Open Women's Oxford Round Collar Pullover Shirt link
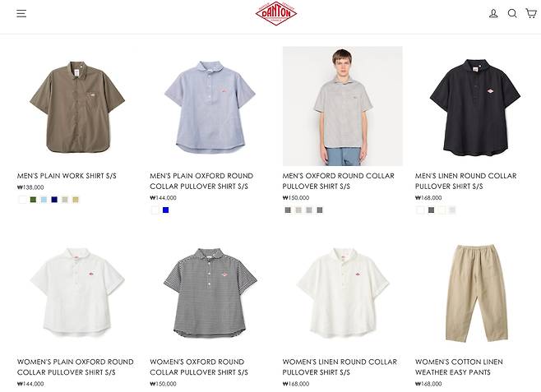Screen dimensions: 541x392 199,367
